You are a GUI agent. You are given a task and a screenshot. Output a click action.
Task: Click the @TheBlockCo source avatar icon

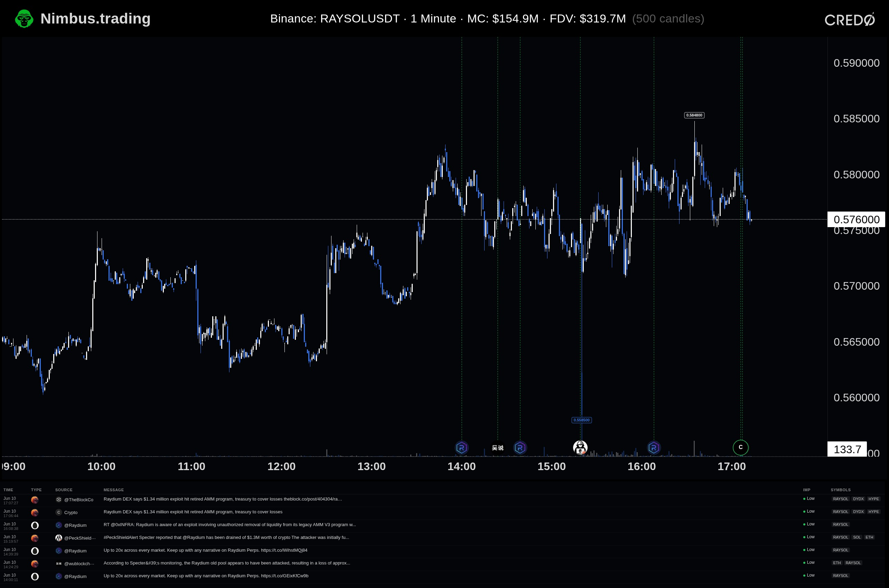point(58,500)
